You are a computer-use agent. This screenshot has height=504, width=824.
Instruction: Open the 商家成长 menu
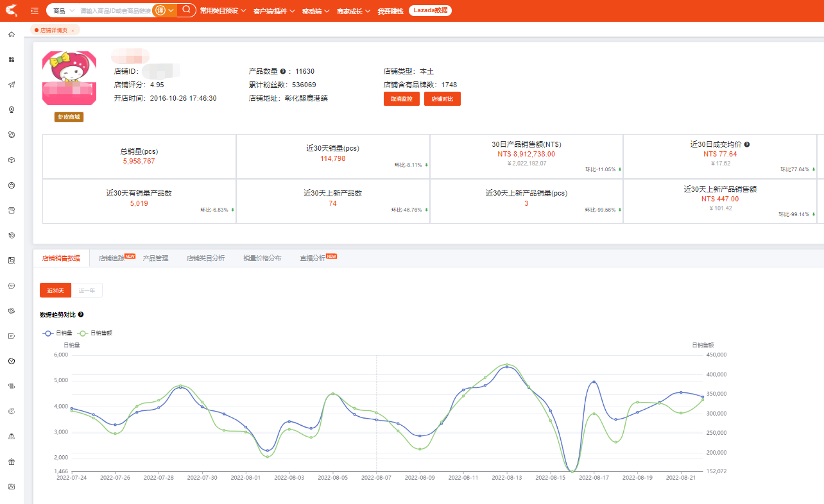[x=349, y=10]
